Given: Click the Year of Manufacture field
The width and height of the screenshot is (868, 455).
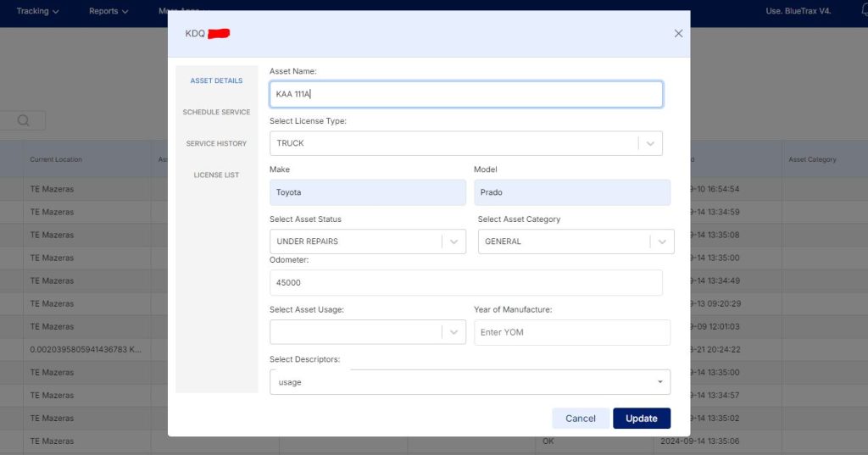Looking at the screenshot, I should (x=571, y=332).
